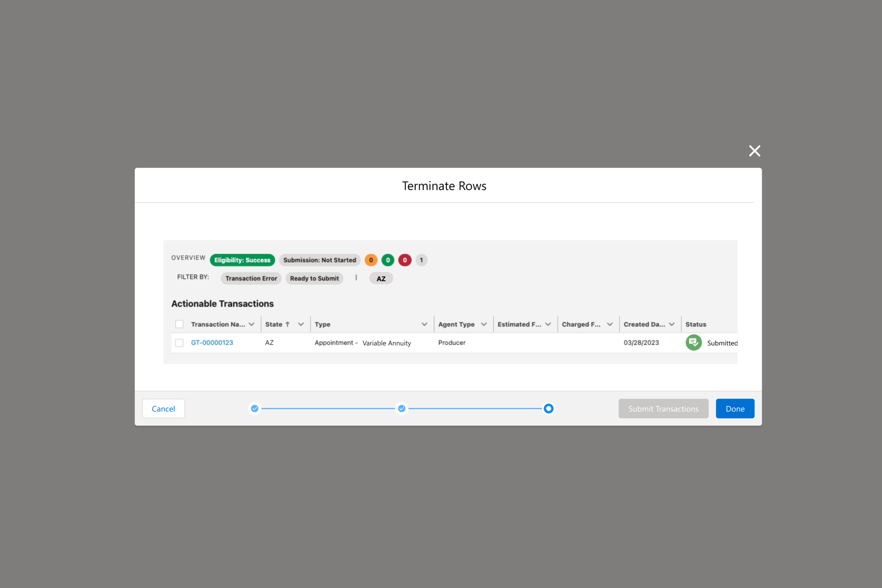882x588 pixels.
Task: Select the GT-00000123 row checkbox
Action: [x=179, y=343]
